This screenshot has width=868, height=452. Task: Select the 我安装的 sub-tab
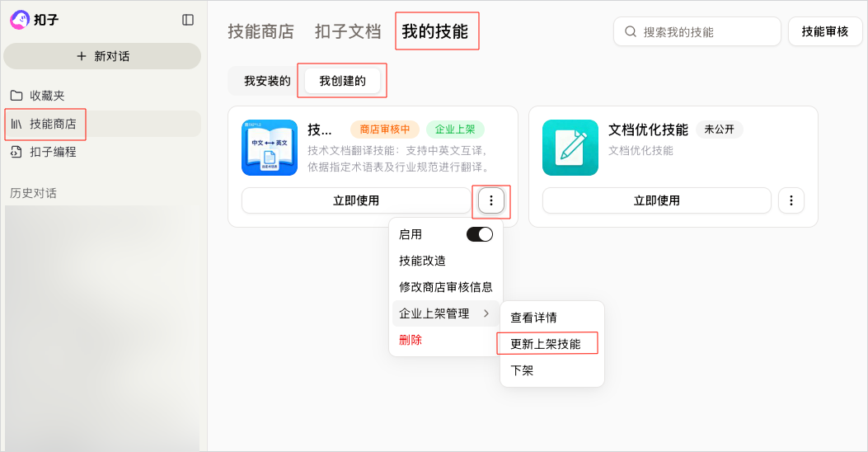coord(267,82)
